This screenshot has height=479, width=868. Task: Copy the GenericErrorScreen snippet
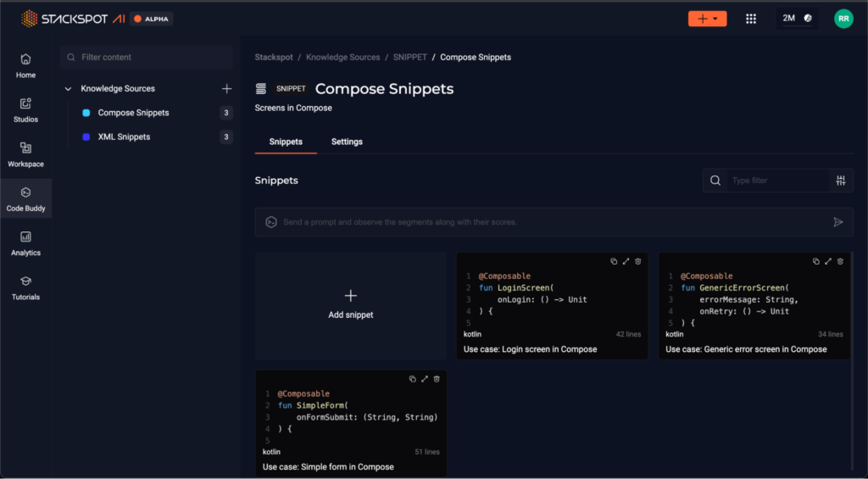(x=816, y=261)
